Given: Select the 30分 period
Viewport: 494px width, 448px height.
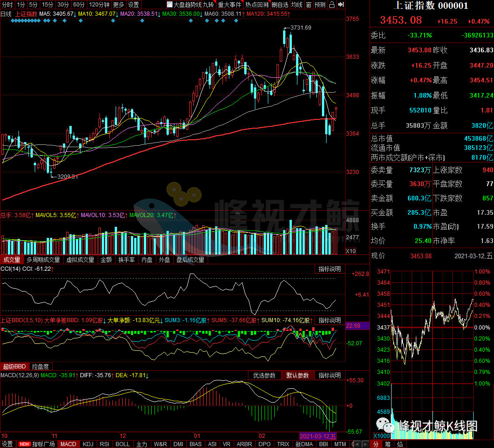Looking at the screenshot, I should tap(63, 5).
